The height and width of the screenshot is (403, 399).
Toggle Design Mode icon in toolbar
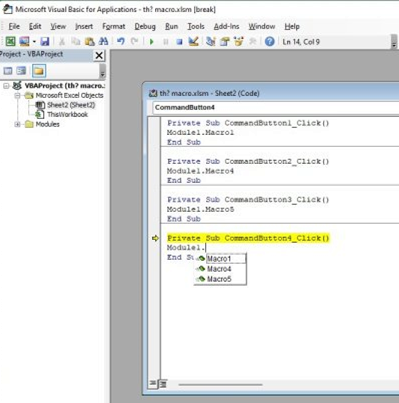click(x=194, y=41)
